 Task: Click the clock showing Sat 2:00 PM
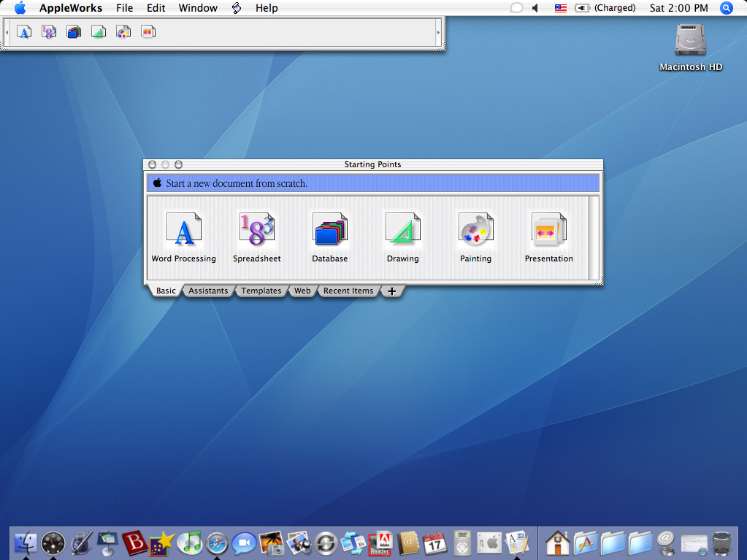[679, 8]
